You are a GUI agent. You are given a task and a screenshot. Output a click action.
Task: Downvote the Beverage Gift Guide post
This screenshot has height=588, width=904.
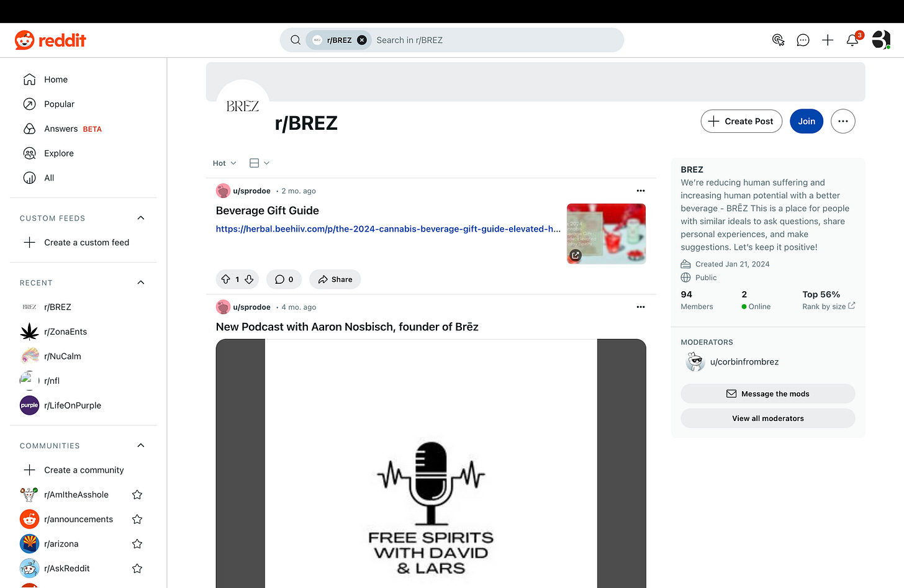tap(249, 279)
